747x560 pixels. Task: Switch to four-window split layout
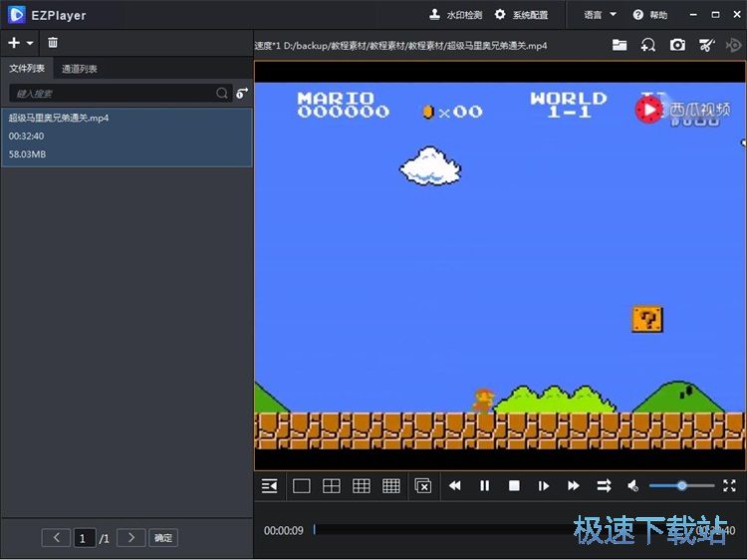332,486
